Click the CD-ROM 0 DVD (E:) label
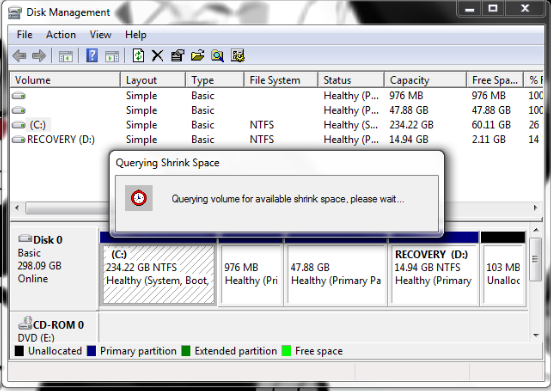The image size is (551, 391). [x=53, y=327]
